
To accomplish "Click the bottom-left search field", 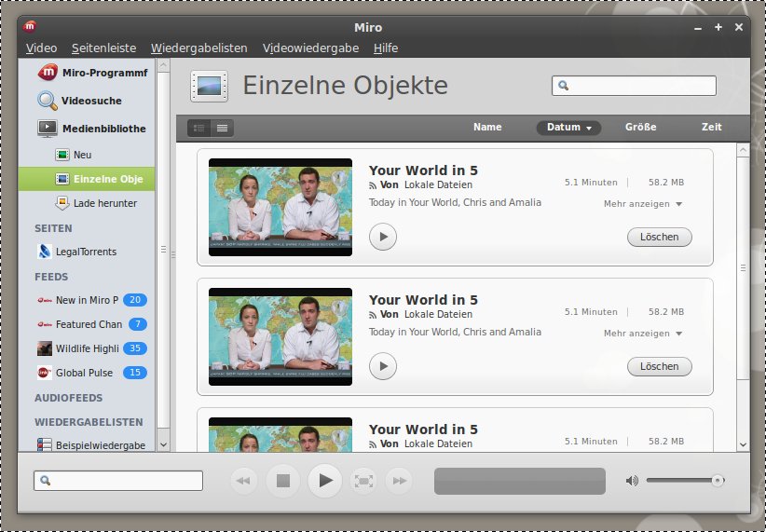I will tap(118, 481).
